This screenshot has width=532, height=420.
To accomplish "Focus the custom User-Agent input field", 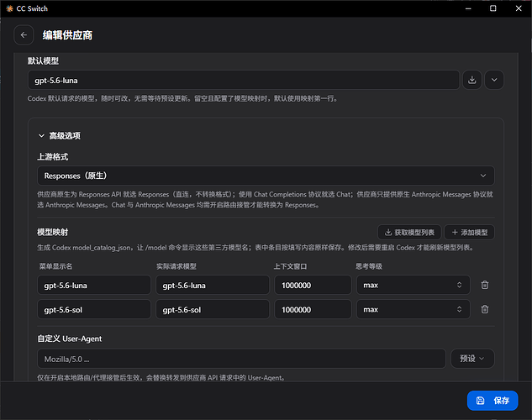I will point(241,359).
